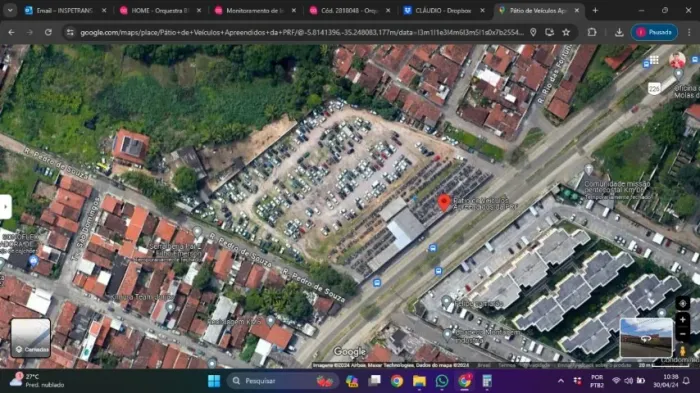Click the Pesquisar taskbar search box
Viewport: 700px width, 393px height.
(x=284, y=381)
